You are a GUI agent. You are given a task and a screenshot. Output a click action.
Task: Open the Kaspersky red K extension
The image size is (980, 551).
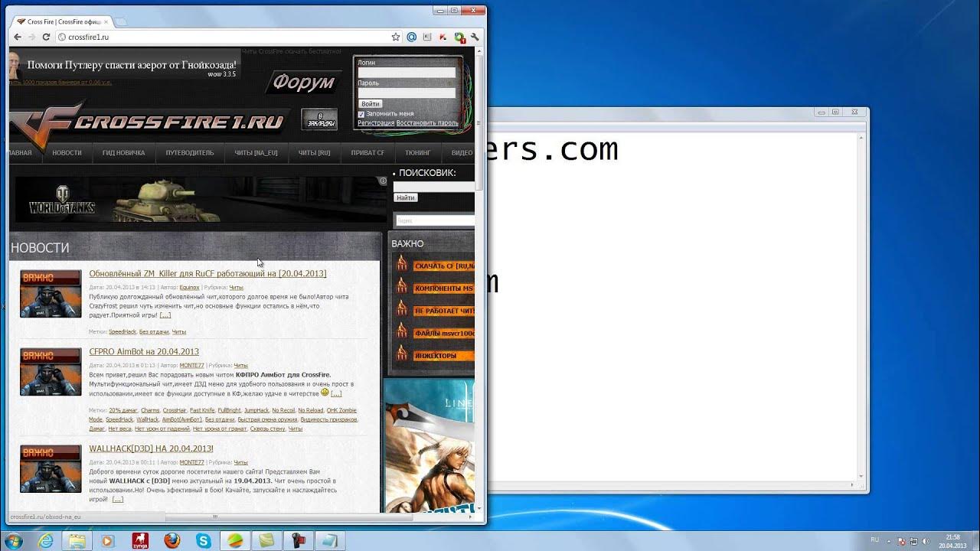(x=443, y=37)
